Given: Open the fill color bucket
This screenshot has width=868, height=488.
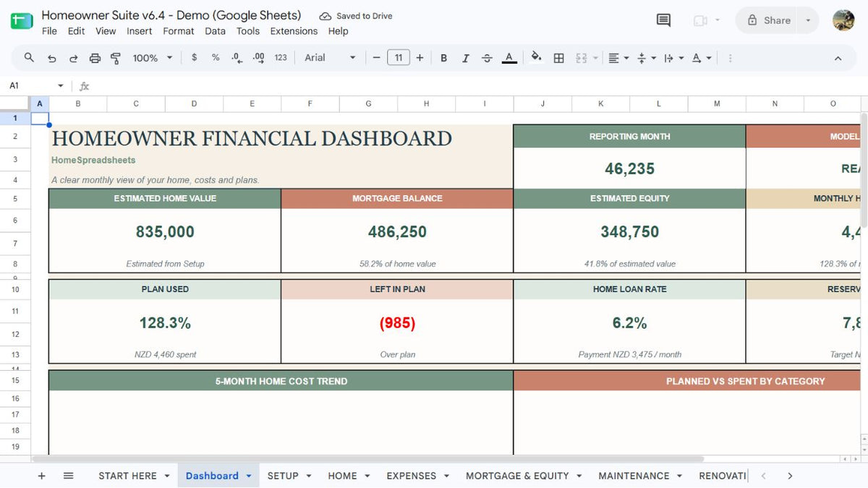Looking at the screenshot, I should 536,58.
